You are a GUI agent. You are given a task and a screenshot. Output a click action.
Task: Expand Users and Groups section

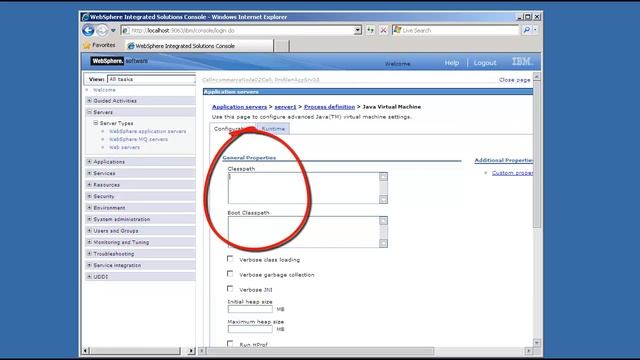(x=89, y=231)
